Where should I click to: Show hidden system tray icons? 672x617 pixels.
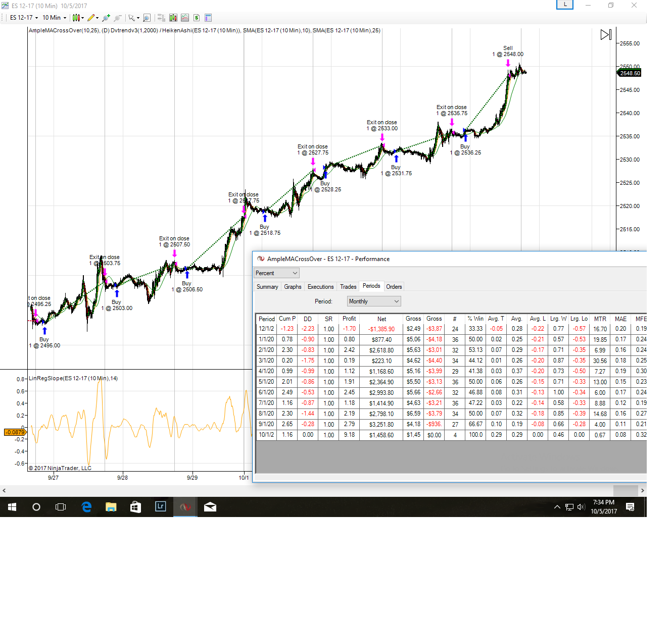click(x=557, y=507)
